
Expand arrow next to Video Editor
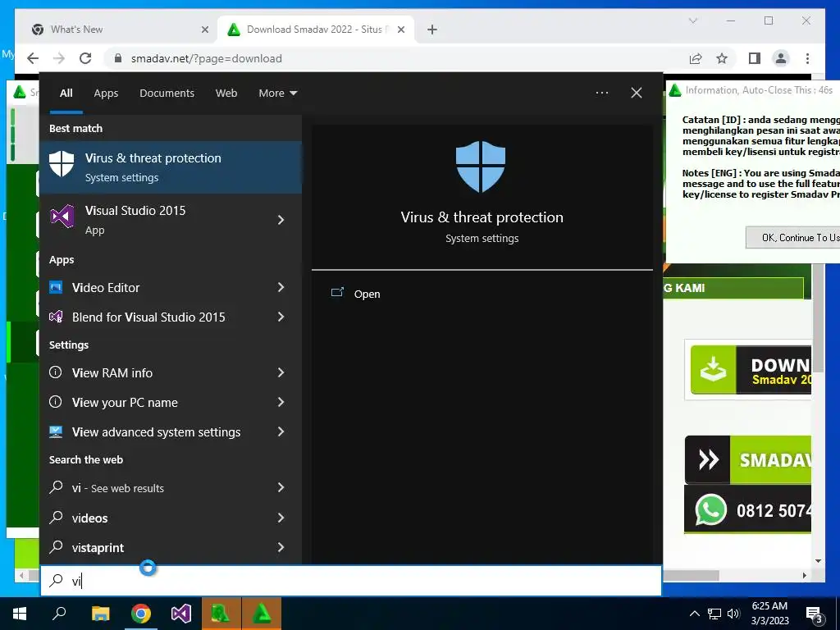(x=281, y=288)
